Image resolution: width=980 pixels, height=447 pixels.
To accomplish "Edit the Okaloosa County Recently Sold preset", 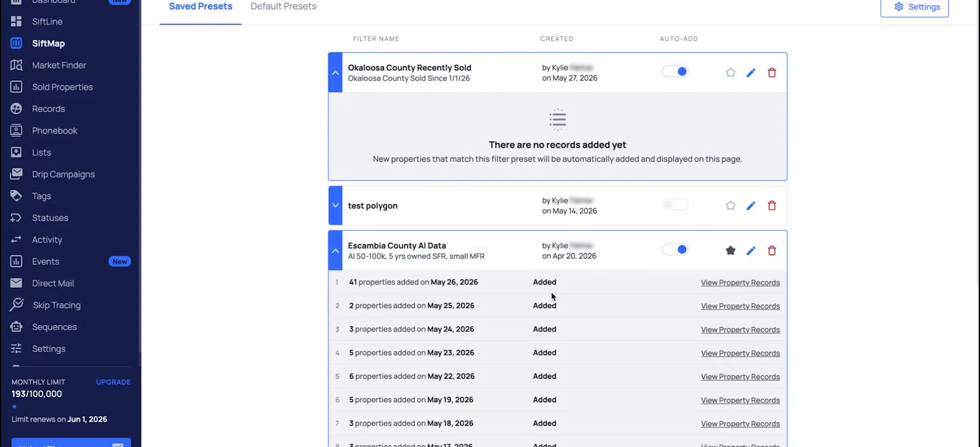I will [751, 72].
